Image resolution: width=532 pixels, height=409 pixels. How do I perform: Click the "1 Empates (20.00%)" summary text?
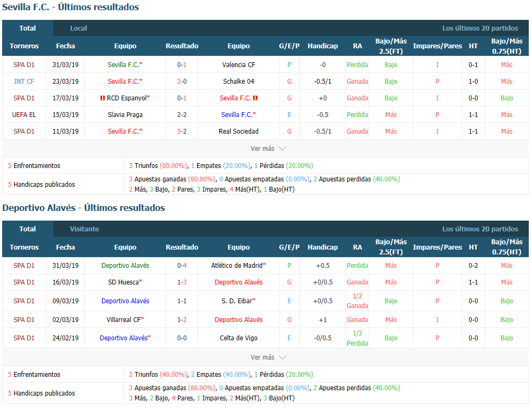tap(220, 166)
